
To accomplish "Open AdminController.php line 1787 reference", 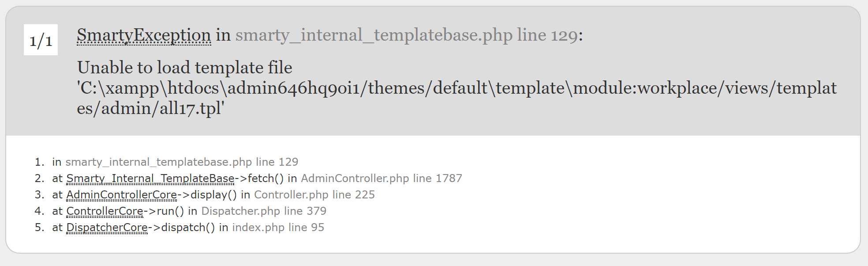I will tap(382, 179).
